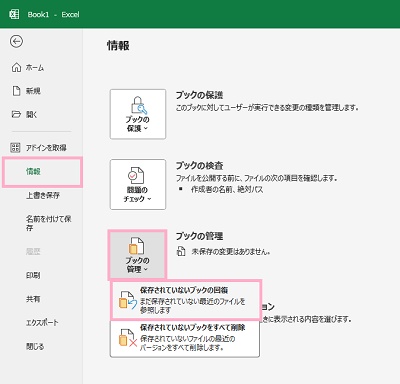Open the 開く page
The height and width of the screenshot is (384, 400).
pyautogui.click(x=32, y=115)
